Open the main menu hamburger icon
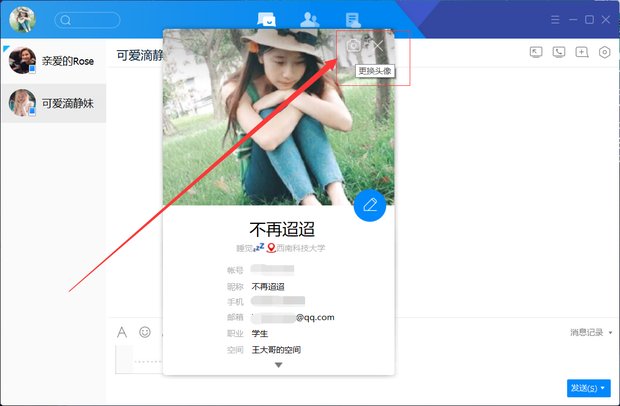Image resolution: width=620 pixels, height=406 pixels. (x=555, y=20)
